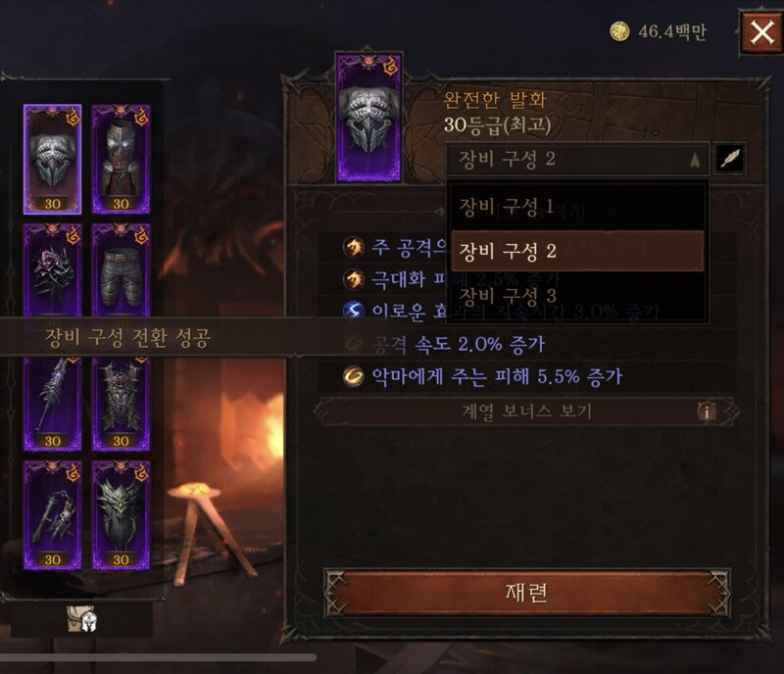Select the horned shoulder armor card
The image size is (784, 674).
click(x=121, y=404)
